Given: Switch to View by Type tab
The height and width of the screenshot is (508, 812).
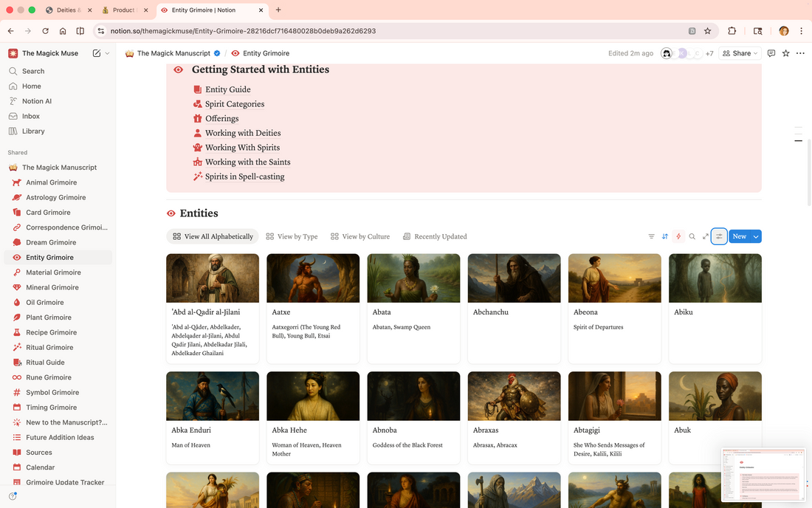Looking at the screenshot, I should point(292,237).
